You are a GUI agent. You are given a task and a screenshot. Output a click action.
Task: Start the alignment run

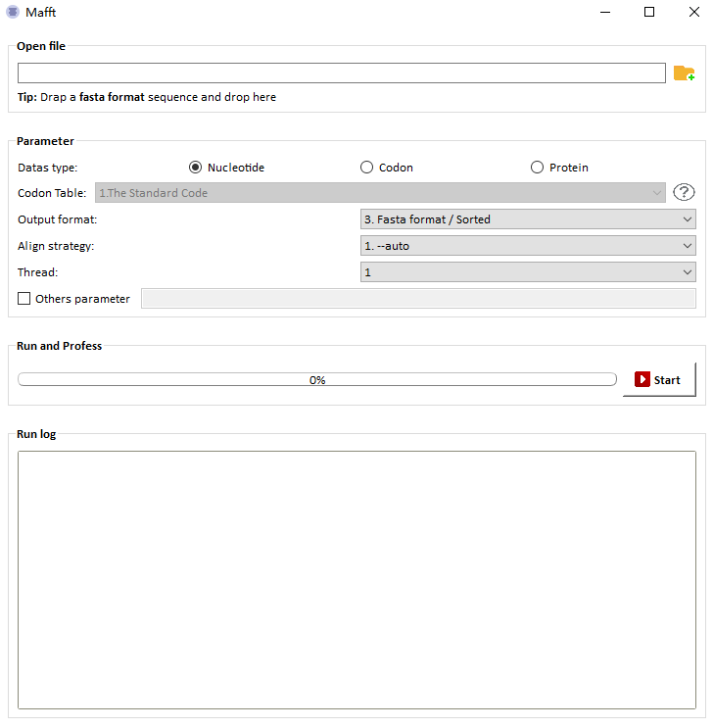659,380
